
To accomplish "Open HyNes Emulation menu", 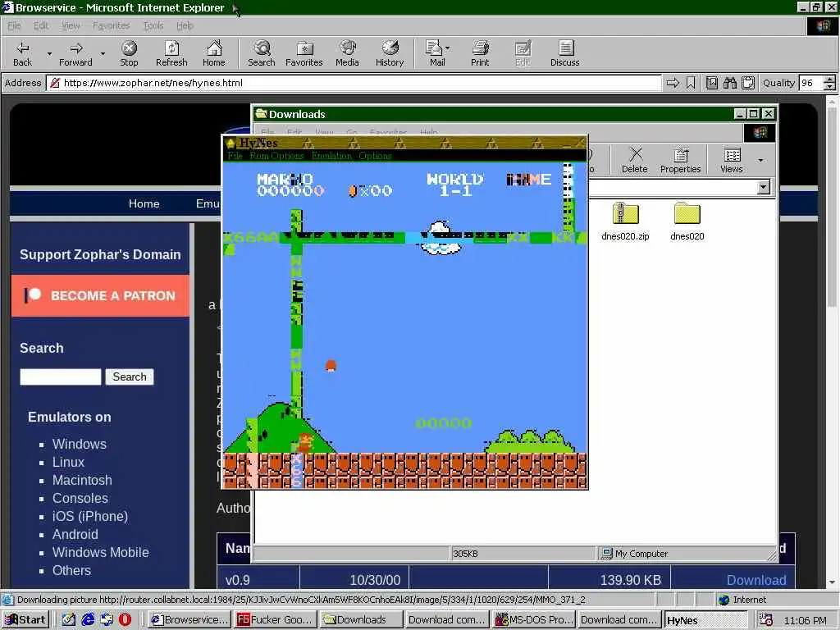I will point(331,156).
